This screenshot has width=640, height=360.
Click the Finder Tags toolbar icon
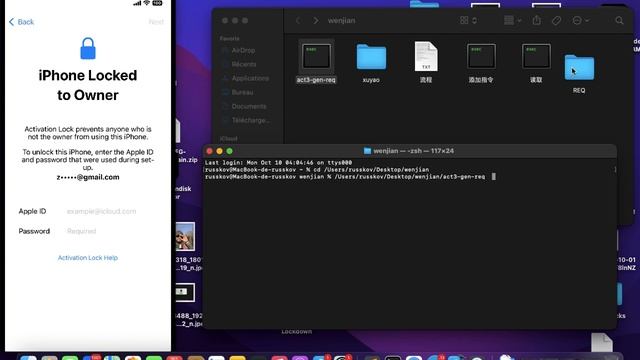click(x=556, y=20)
